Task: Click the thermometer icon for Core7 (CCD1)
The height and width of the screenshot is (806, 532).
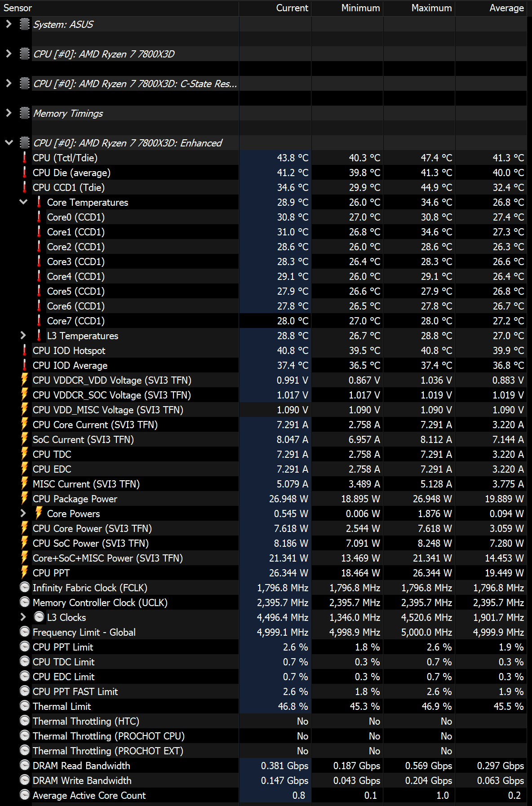Action: tap(39, 321)
